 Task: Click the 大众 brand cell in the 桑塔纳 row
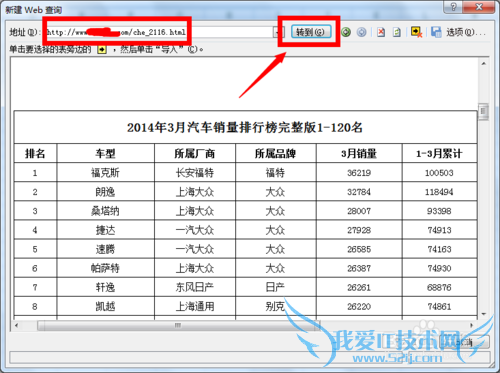[x=275, y=211]
